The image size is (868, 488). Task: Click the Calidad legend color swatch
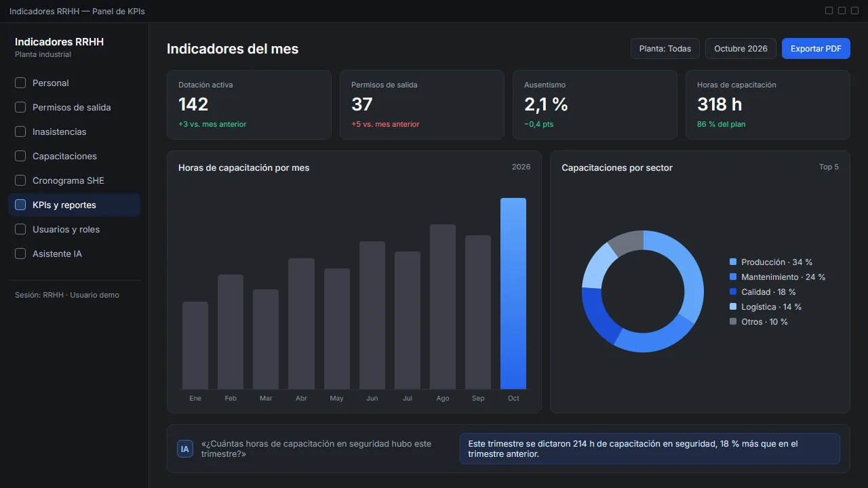click(733, 292)
